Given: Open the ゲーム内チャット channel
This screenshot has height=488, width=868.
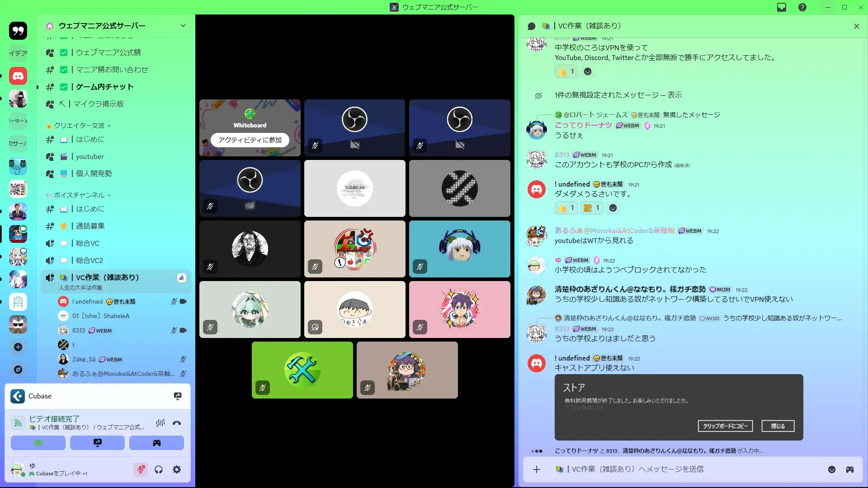Looking at the screenshot, I should 104,87.
